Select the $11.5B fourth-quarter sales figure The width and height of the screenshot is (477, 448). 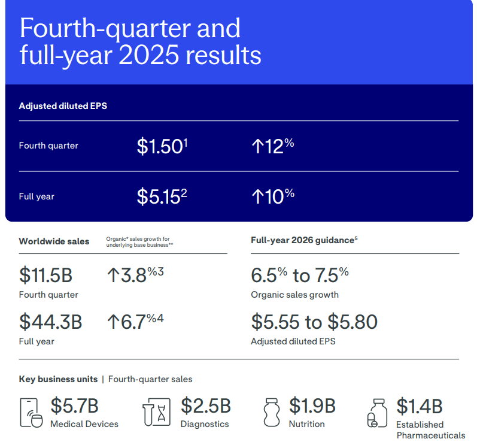(46, 275)
